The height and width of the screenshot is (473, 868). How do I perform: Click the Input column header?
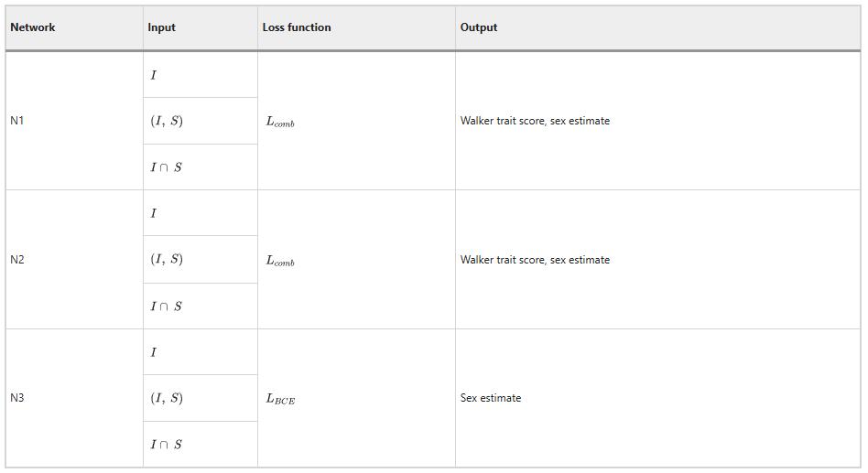pyautogui.click(x=161, y=27)
